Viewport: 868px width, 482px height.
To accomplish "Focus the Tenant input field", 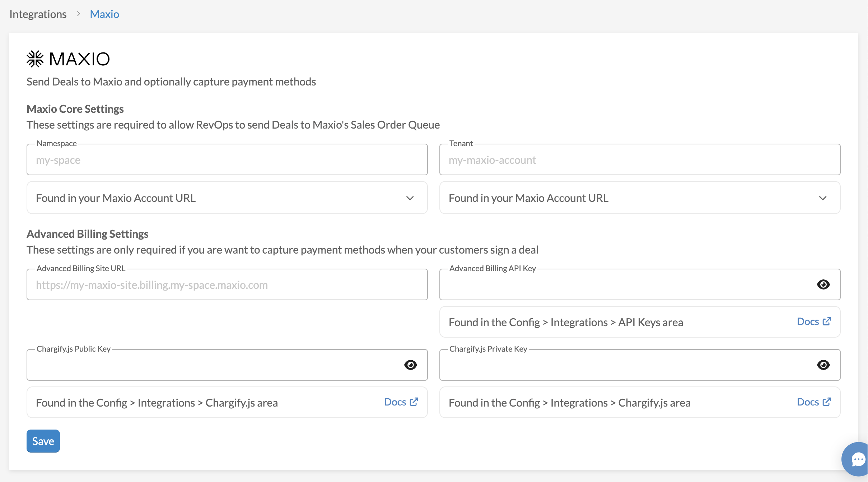I will [x=640, y=160].
